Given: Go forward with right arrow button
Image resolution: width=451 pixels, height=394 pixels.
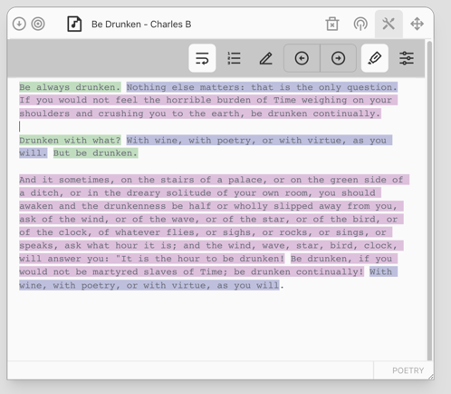Looking at the screenshot, I should pyautogui.click(x=338, y=58).
